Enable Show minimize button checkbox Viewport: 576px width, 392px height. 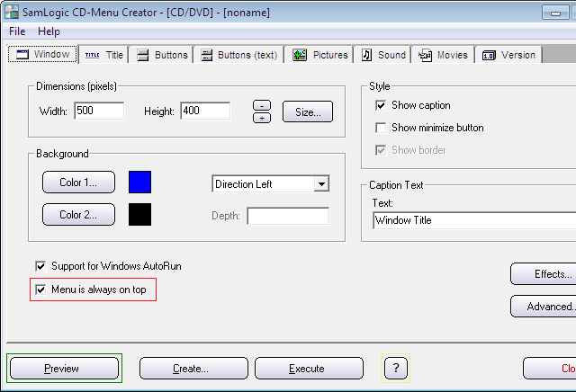[x=381, y=128]
